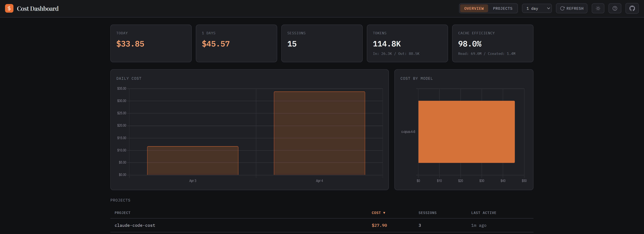This screenshot has width=644, height=234.
Task: Open help with the question mark icon
Action: point(614,9)
